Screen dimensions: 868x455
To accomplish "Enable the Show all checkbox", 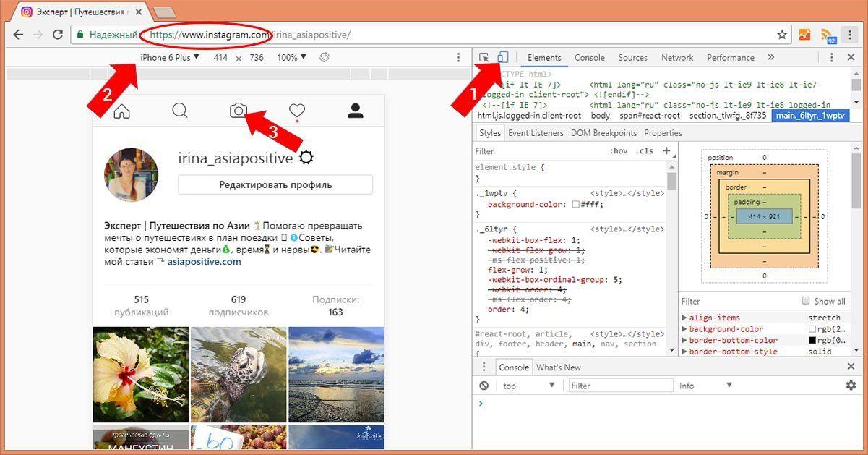I will (x=805, y=301).
